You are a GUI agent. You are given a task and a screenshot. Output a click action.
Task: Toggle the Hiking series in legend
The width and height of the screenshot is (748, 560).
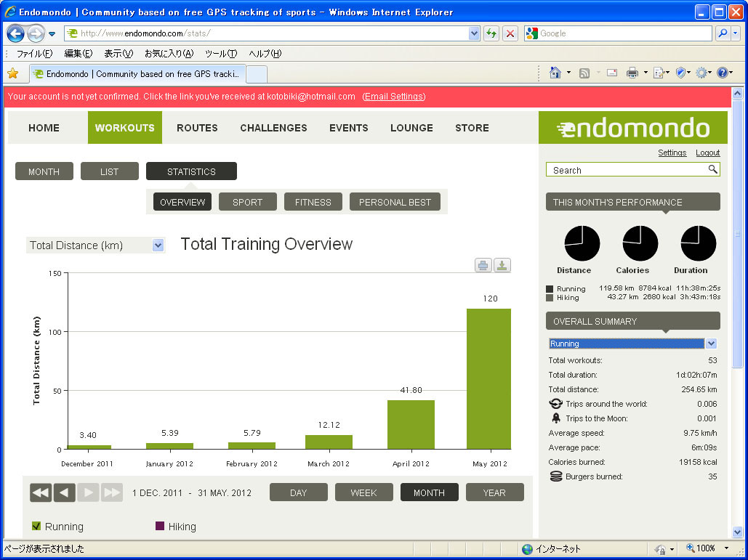(x=160, y=527)
